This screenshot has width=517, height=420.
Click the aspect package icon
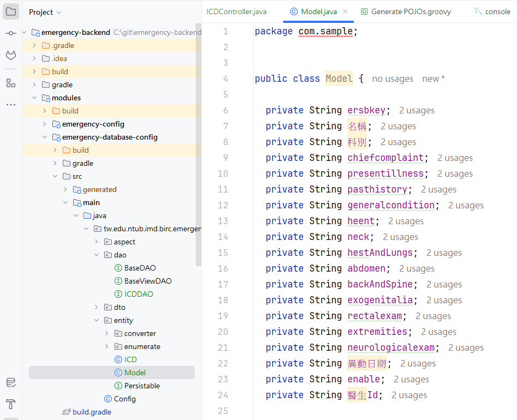click(x=108, y=242)
